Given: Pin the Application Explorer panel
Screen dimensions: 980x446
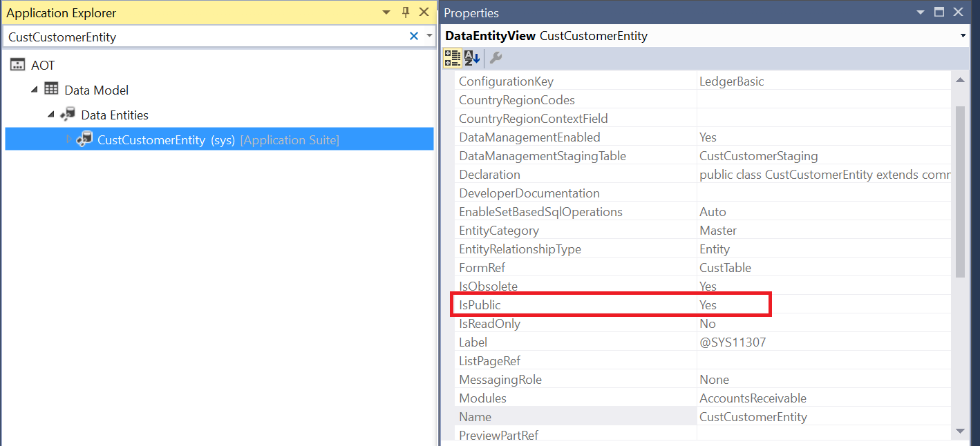Looking at the screenshot, I should [406, 12].
